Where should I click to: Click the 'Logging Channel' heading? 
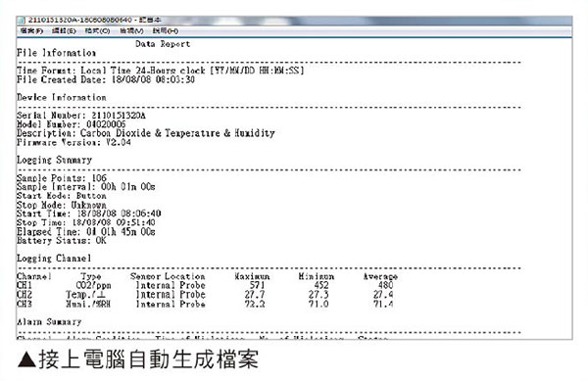tap(54, 259)
